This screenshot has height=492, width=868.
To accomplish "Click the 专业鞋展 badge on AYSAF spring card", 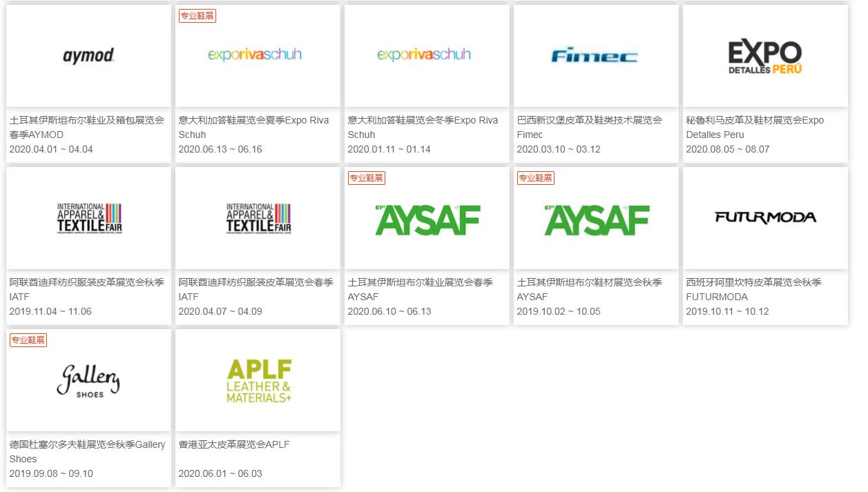I will [366, 178].
